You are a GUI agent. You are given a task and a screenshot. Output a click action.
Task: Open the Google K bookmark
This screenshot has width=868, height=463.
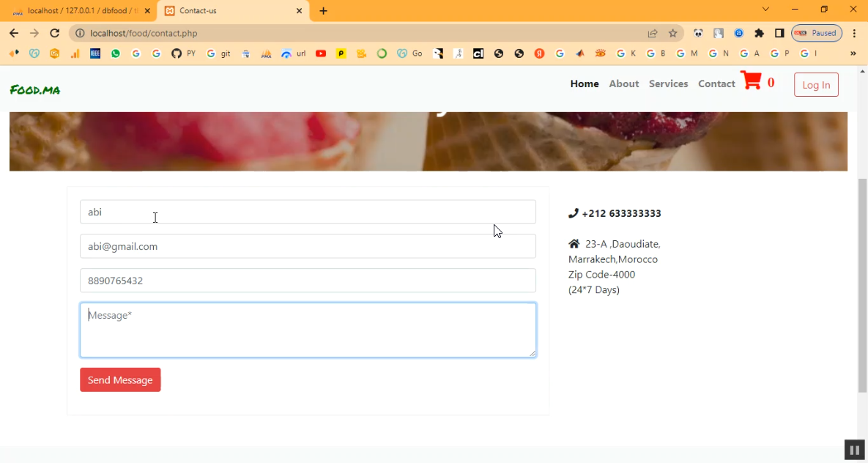(x=626, y=53)
